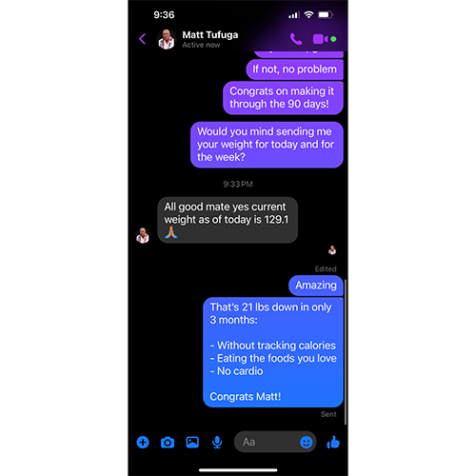476x476 pixels.
Task: Open the camera from message bar
Action: (x=168, y=442)
